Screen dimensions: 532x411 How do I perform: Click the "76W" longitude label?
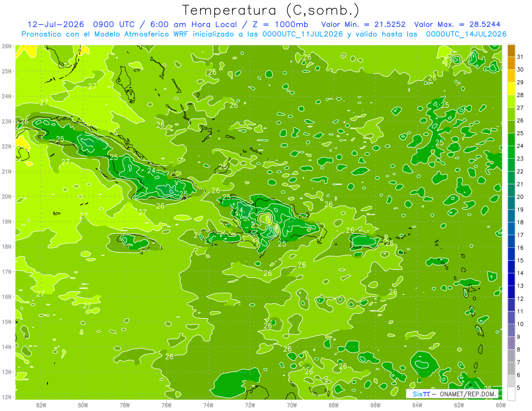coord(166,405)
